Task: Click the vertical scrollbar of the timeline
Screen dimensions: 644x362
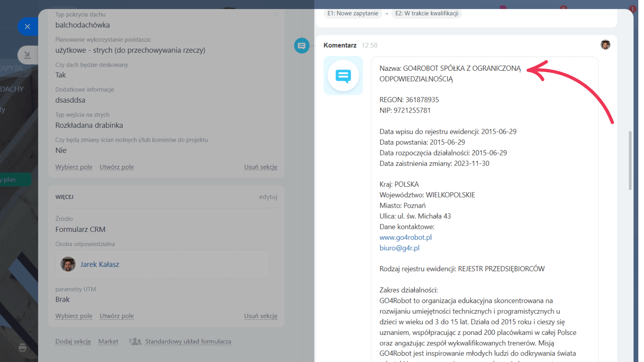Action: pos(630,161)
